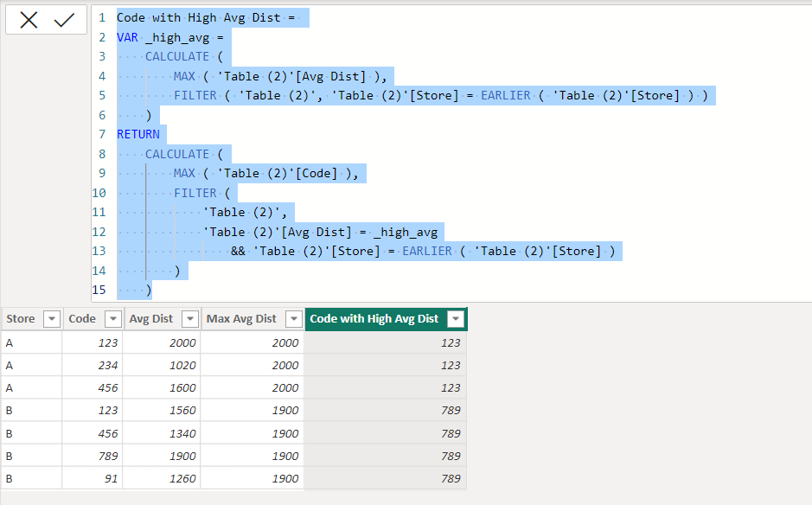Image resolution: width=812 pixels, height=505 pixels.
Task: Click the VAR keyword on line 2
Action: coord(127,37)
